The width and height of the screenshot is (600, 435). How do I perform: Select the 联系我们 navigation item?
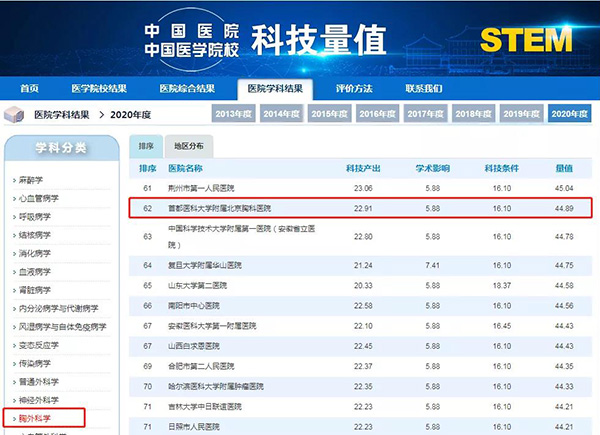423,88
